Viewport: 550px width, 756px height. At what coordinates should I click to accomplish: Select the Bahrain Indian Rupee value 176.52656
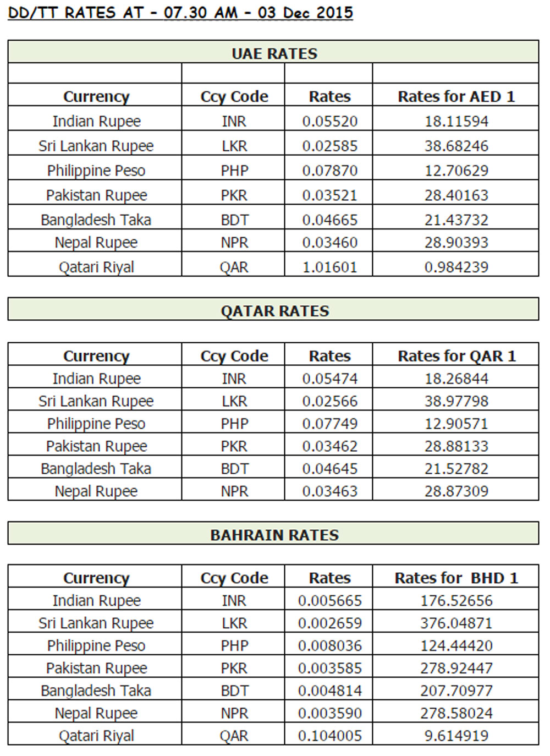pos(456,600)
